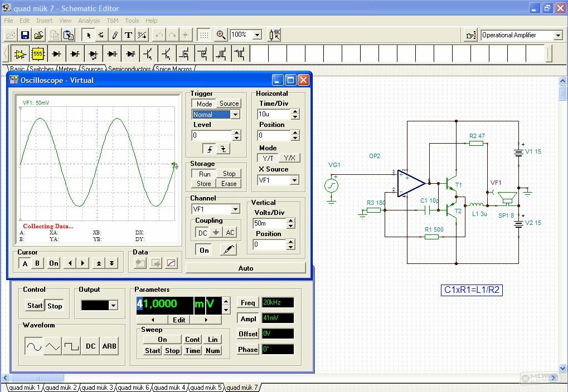Viewport: 568px width, 392px height.
Task: Increase the Volts/Div stepper value
Action: pos(290,220)
